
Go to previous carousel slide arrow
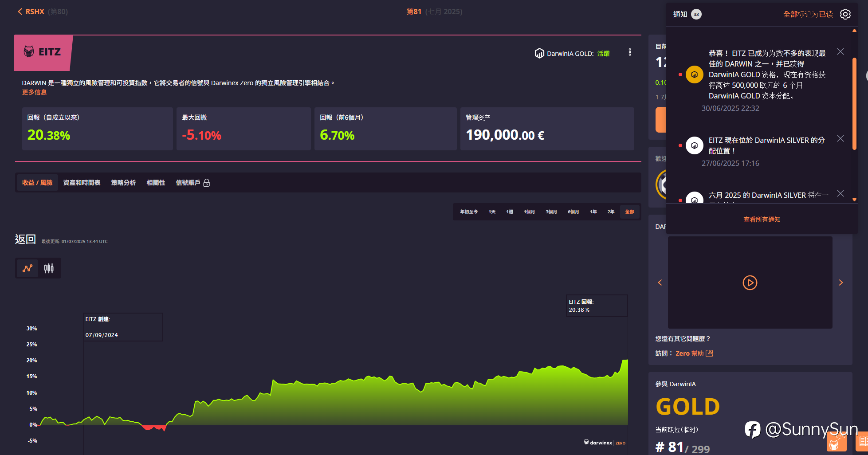660,282
